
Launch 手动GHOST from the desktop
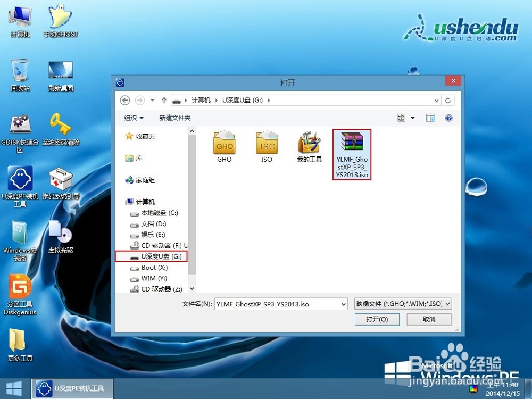pyautogui.click(x=61, y=21)
